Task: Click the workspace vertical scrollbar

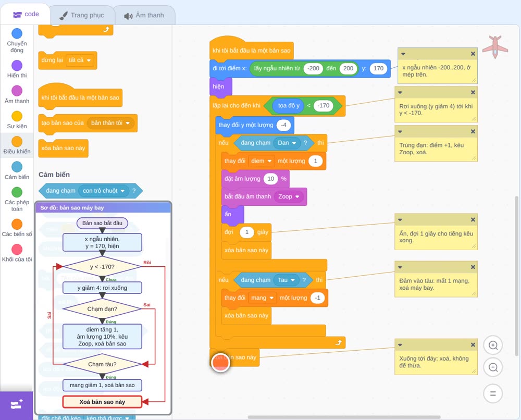Action: [517, 276]
